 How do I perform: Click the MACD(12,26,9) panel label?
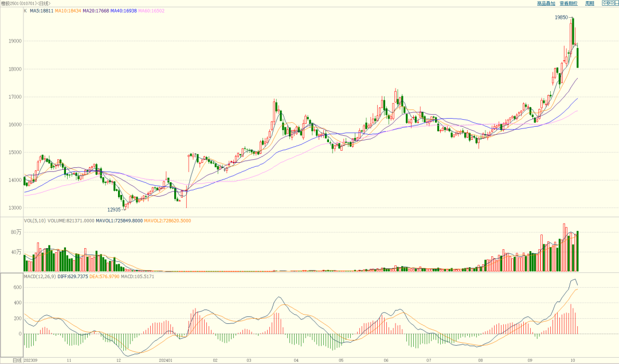pyautogui.click(x=38, y=277)
